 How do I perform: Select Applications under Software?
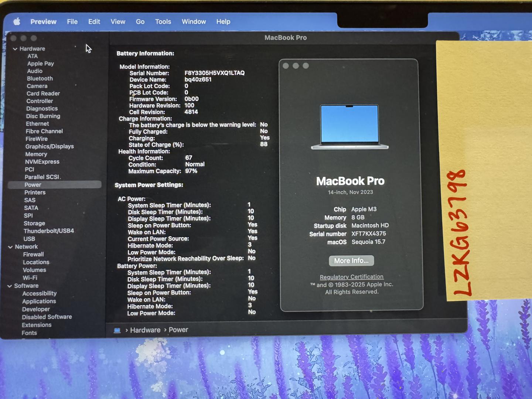tap(39, 301)
